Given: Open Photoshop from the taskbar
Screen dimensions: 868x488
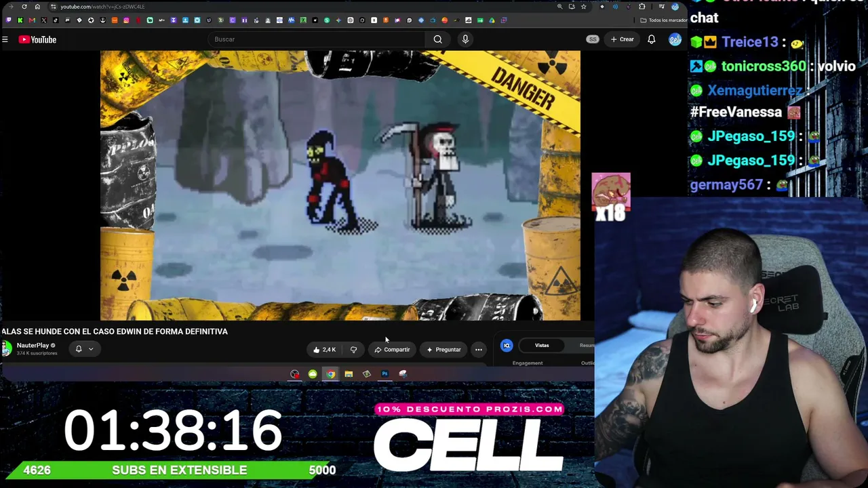Looking at the screenshot, I should [x=384, y=374].
